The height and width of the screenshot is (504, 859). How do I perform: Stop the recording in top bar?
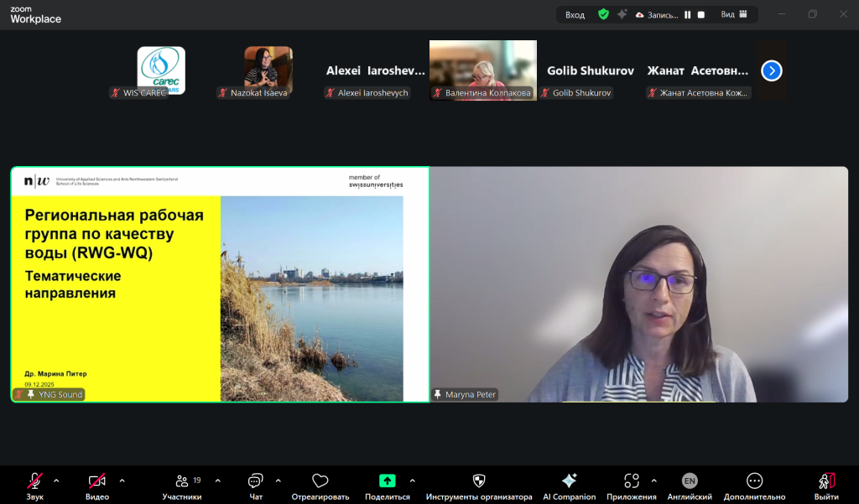pyautogui.click(x=701, y=14)
